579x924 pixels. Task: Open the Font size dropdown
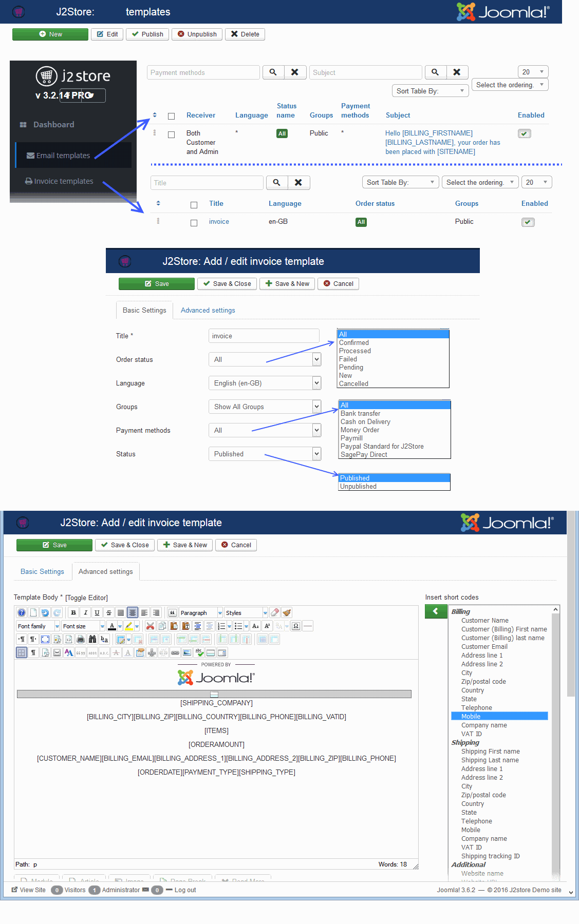83,626
